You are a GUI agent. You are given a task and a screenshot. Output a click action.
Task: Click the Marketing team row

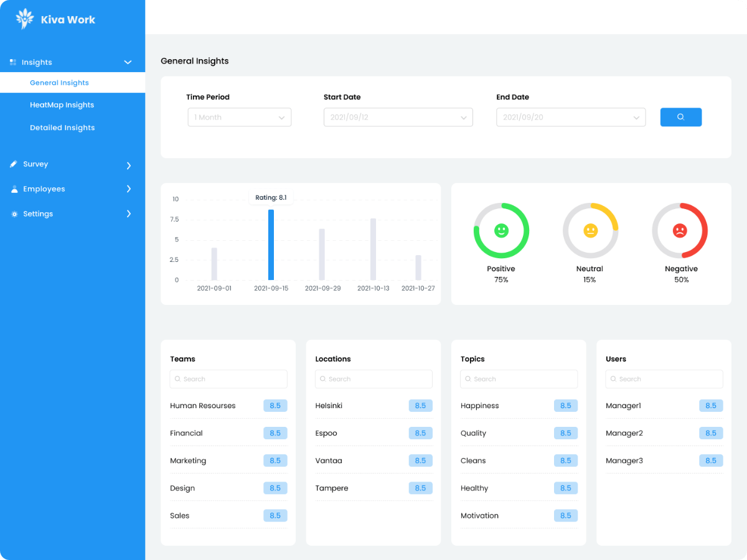point(228,460)
